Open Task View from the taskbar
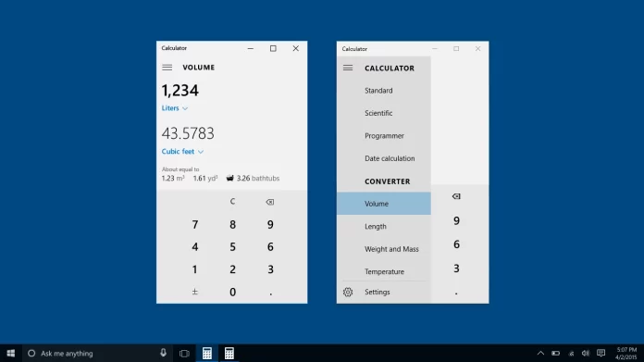Screen dimensions: 644x362 tap(184, 353)
